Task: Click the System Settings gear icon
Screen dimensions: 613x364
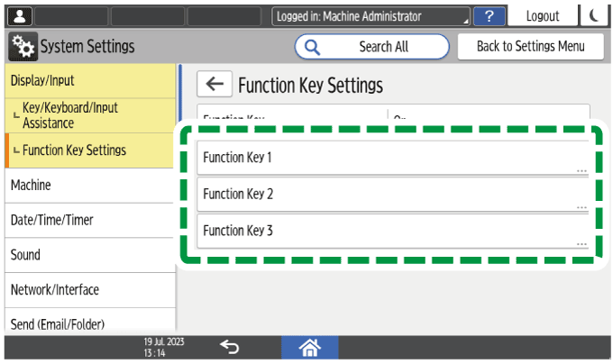Action: click(23, 47)
